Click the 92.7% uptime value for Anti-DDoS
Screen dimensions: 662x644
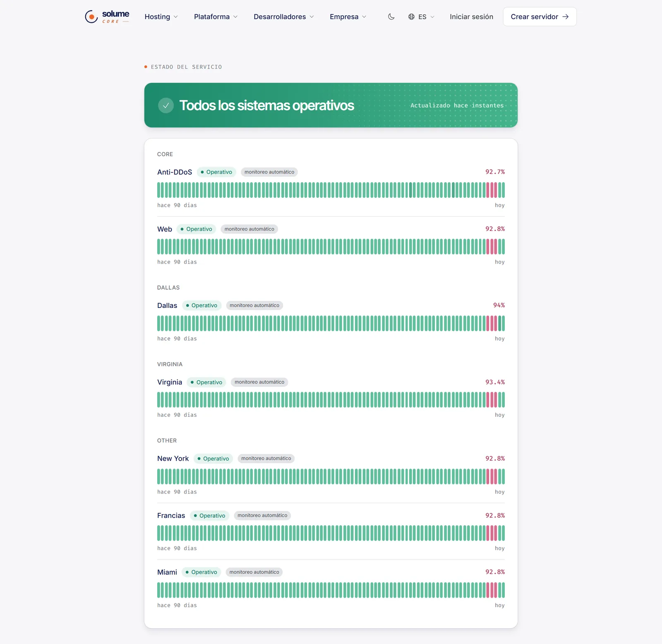(x=495, y=172)
